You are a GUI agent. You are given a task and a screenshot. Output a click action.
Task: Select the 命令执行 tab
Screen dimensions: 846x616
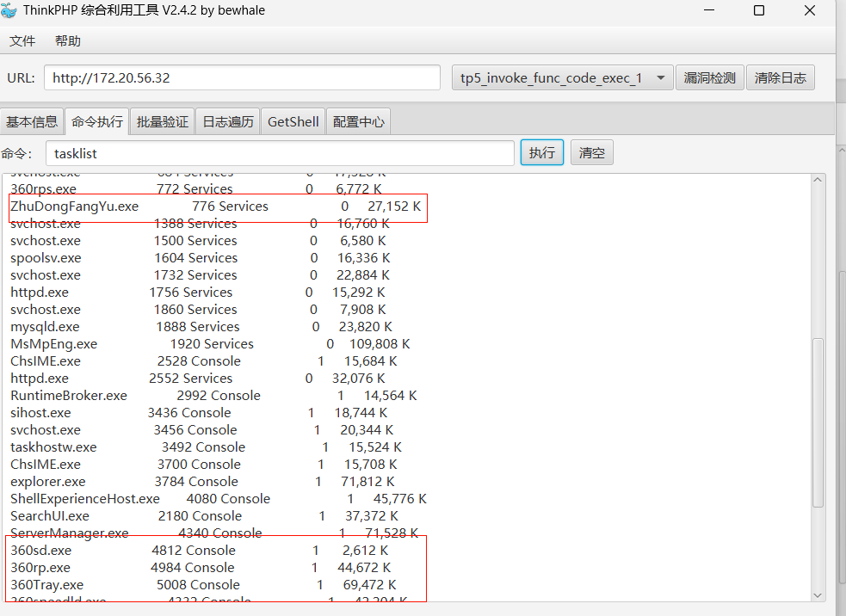(97, 121)
